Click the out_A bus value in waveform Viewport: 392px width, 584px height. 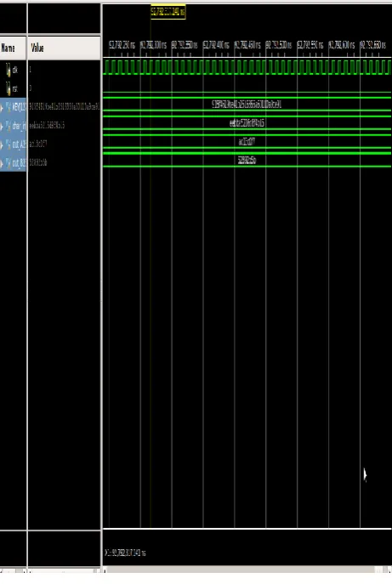pyautogui.click(x=247, y=141)
